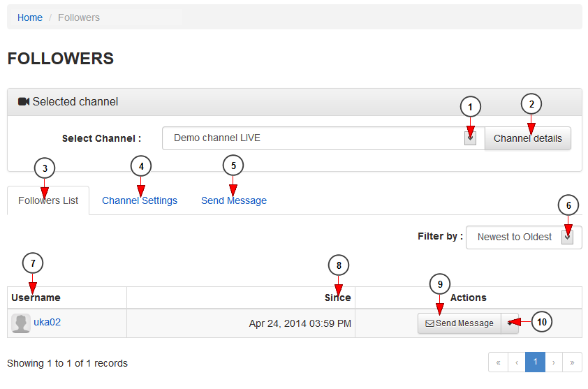Click Send Message button for uka02
The image size is (588, 389).
(x=460, y=323)
